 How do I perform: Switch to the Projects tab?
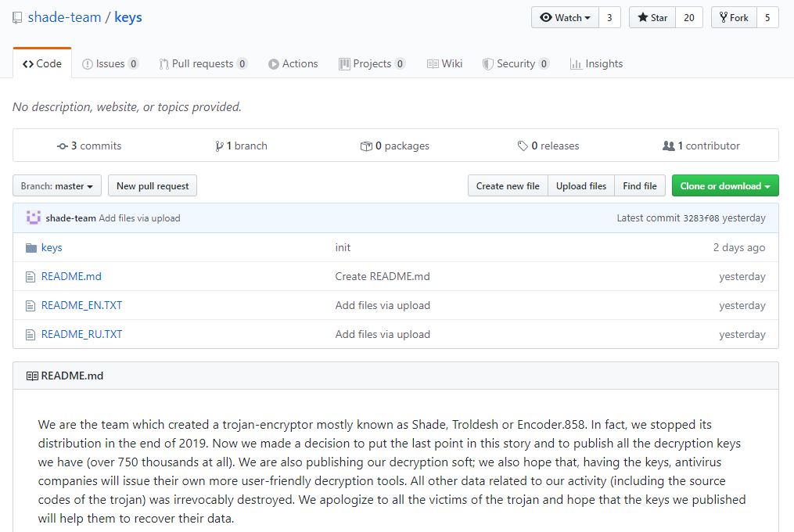pos(372,64)
